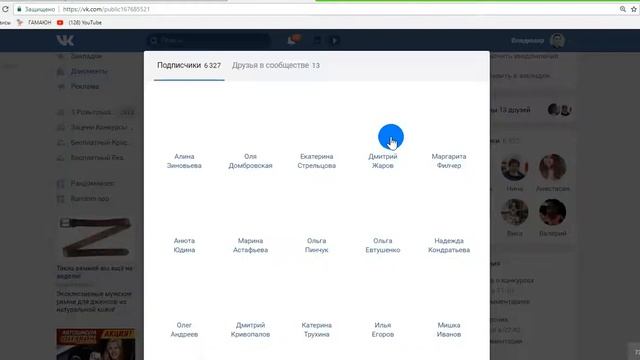Open the Рандомайзер app in the sidebar
The height and width of the screenshot is (360, 640).
pyautogui.click(x=92, y=183)
